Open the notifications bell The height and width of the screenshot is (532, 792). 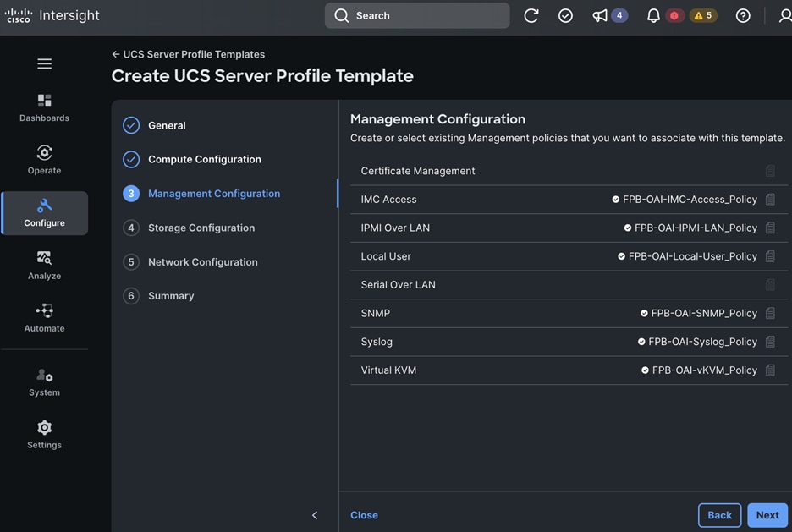coord(653,15)
